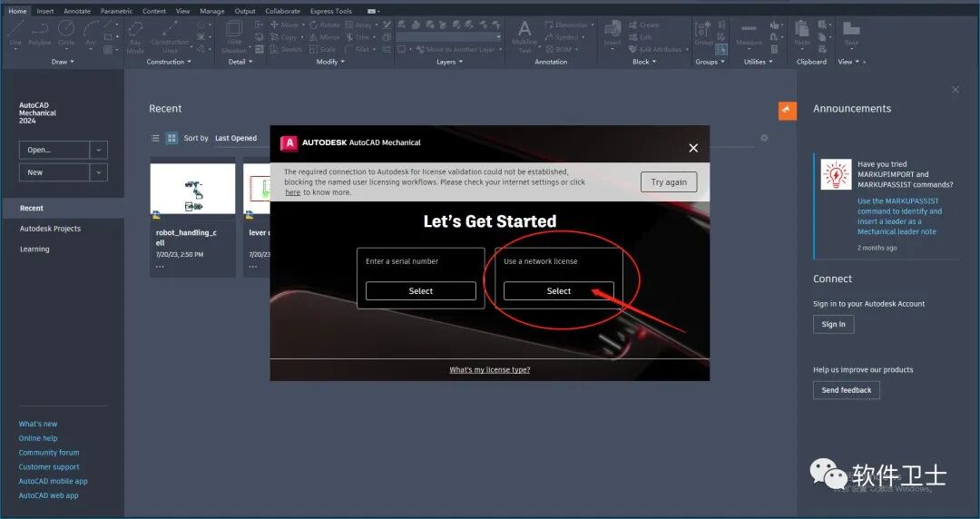Viewport: 980px width, 519px height.
Task: Click Select under Use a network license
Action: coord(559,290)
